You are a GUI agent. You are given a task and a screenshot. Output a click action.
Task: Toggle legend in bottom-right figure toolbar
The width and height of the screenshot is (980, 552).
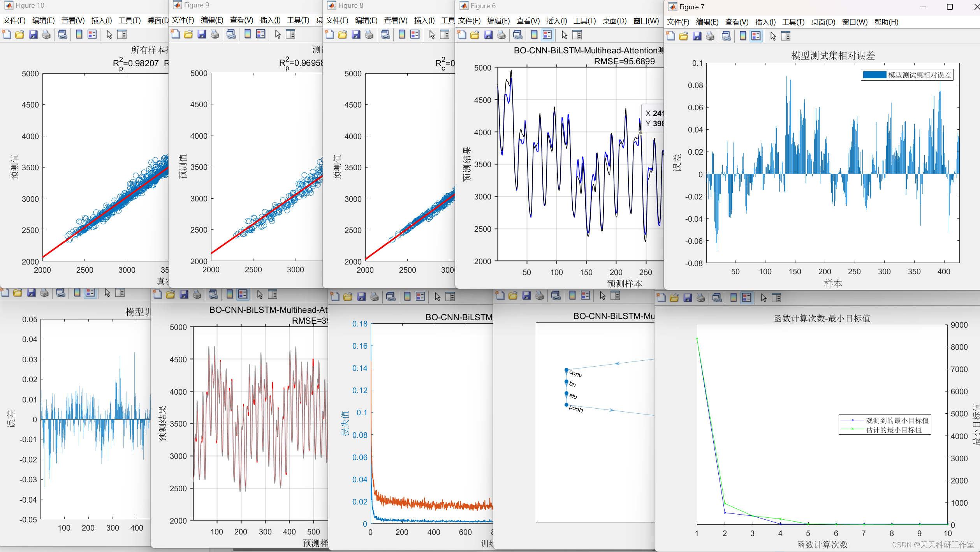tap(746, 298)
